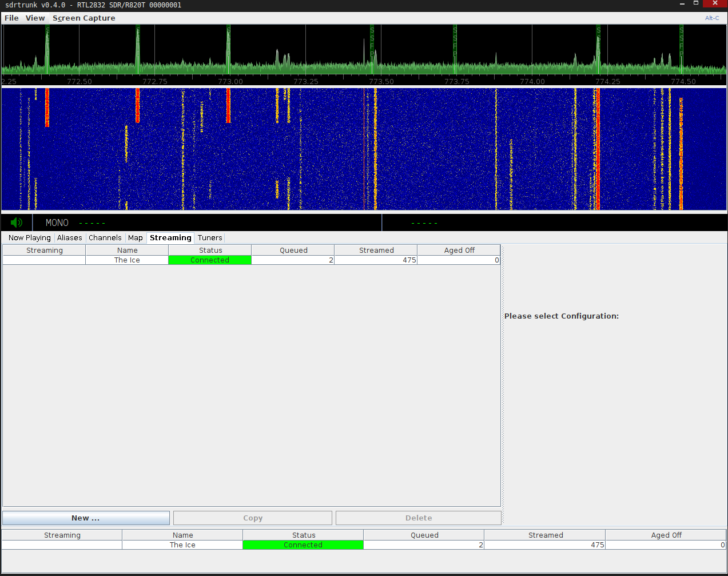Close the sdrtrunk window

click(x=715, y=3)
